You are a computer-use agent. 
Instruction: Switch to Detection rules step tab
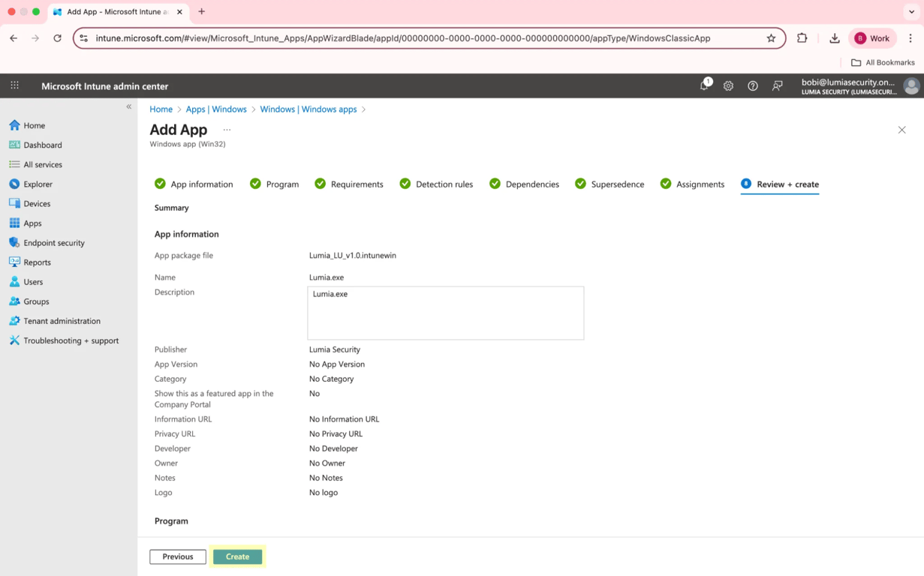pyautogui.click(x=436, y=184)
